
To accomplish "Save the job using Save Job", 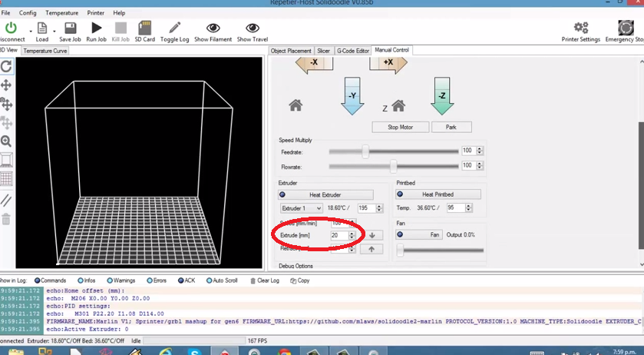I will [70, 28].
